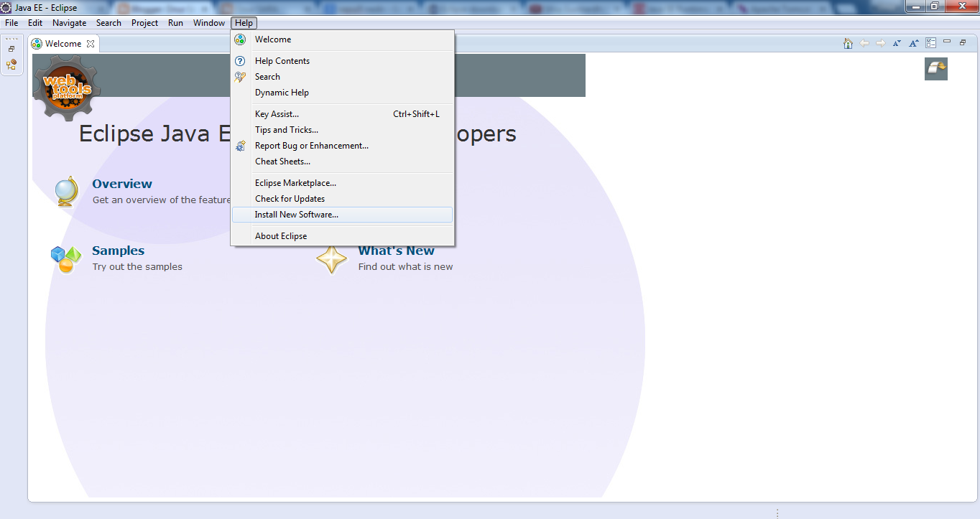This screenshot has height=519, width=980.
Task: Choose Report Bug or Enhancement...
Action: [x=343, y=146]
